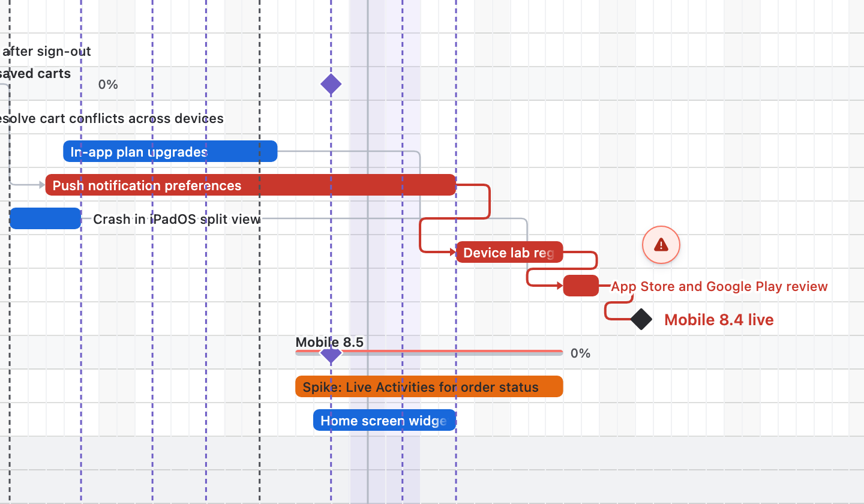
Task: Click the "Mobile 8.5" group title
Action: (x=329, y=343)
